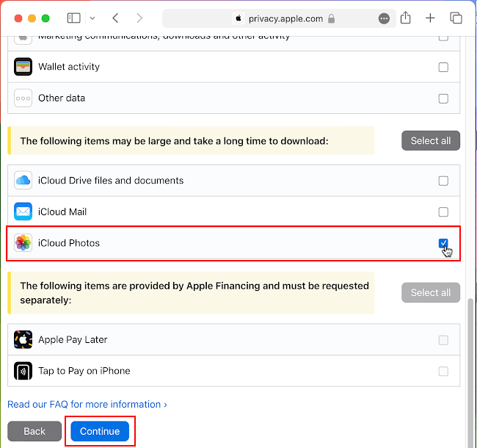Click the Wallet activity app icon
The width and height of the screenshot is (477, 448).
tap(23, 67)
